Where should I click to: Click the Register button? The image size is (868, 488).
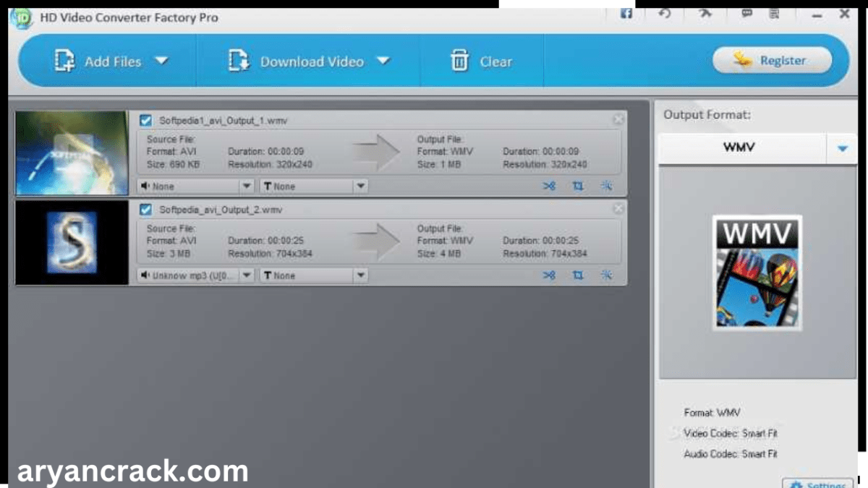point(772,61)
